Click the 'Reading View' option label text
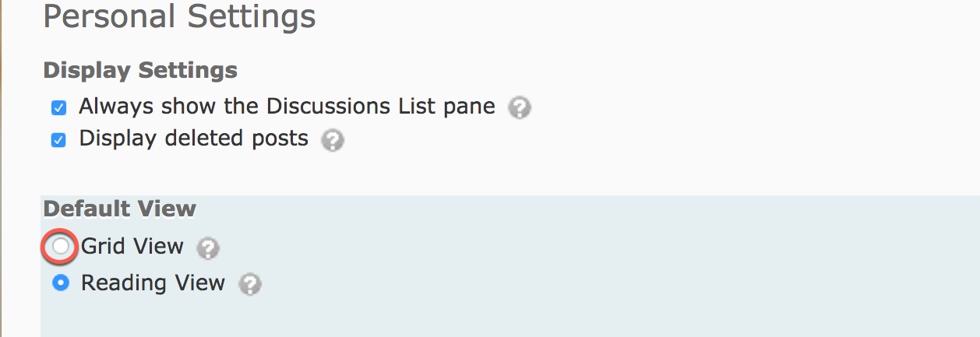The width and height of the screenshot is (980, 337). click(153, 283)
